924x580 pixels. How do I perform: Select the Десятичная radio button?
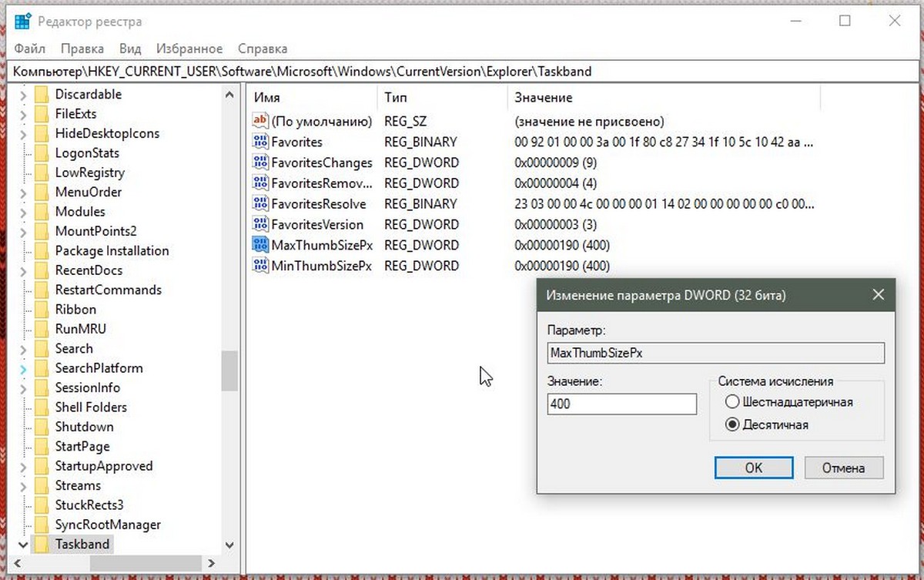[732, 424]
